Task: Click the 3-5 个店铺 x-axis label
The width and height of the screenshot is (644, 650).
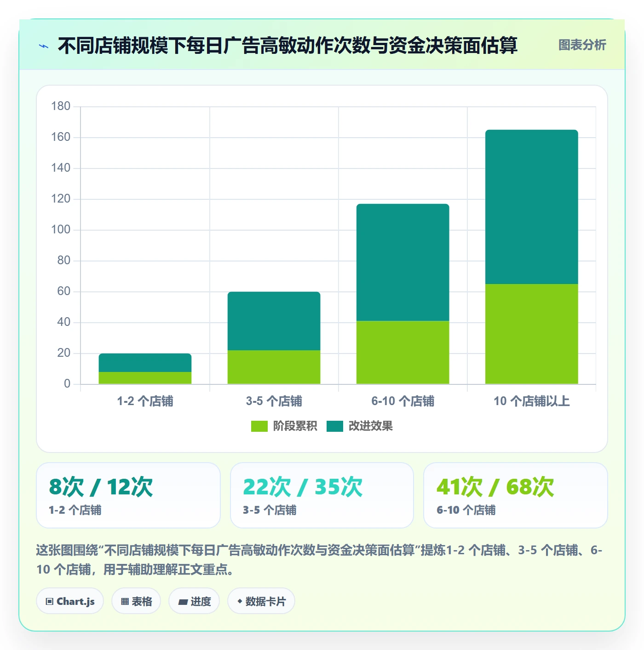Action: tap(274, 401)
